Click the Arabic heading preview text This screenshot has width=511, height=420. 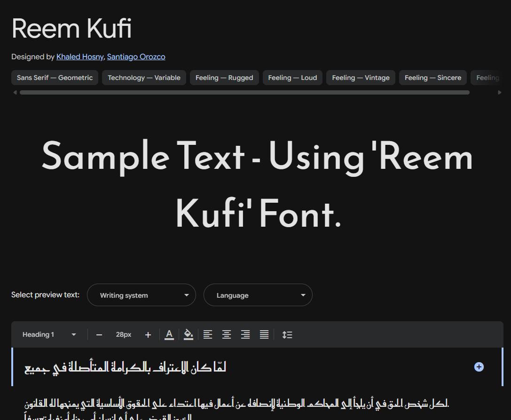point(125,367)
